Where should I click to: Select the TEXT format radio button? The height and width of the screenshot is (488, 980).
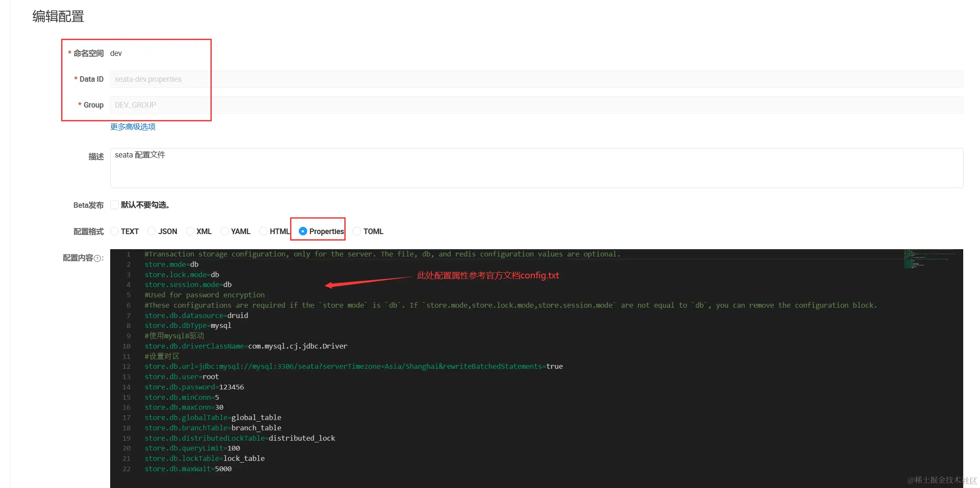[x=114, y=232]
